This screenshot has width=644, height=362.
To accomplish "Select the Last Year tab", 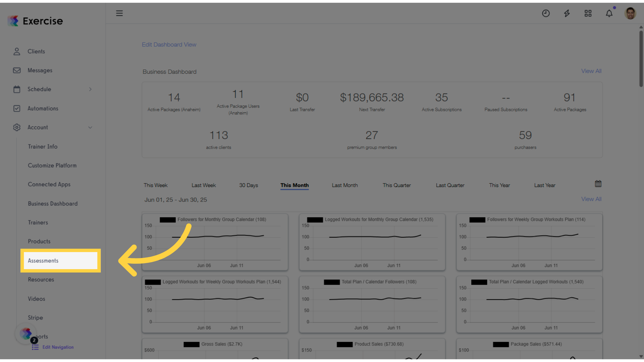I will click(545, 185).
